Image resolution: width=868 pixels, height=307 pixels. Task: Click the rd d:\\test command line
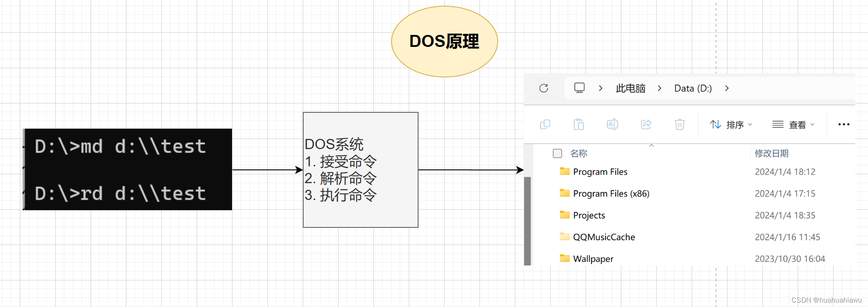[x=120, y=193]
